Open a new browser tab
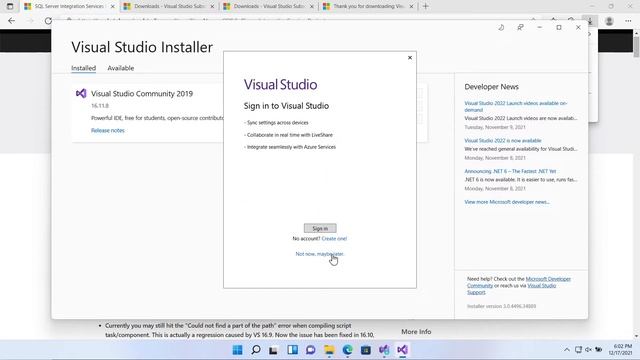640x360 pixels. (x=425, y=6)
